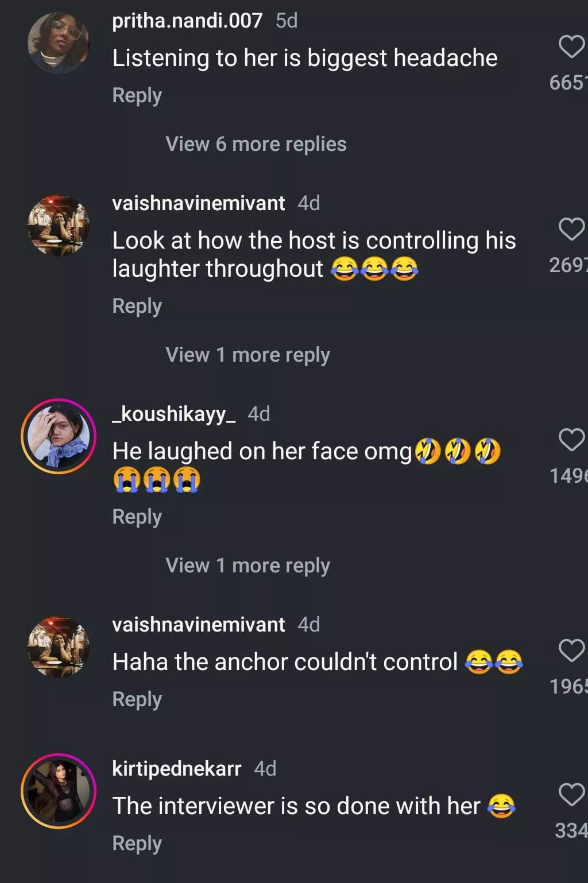Open pritha.nandi.007's profile picture
Screen dimensions: 588x883
[x=59, y=44]
